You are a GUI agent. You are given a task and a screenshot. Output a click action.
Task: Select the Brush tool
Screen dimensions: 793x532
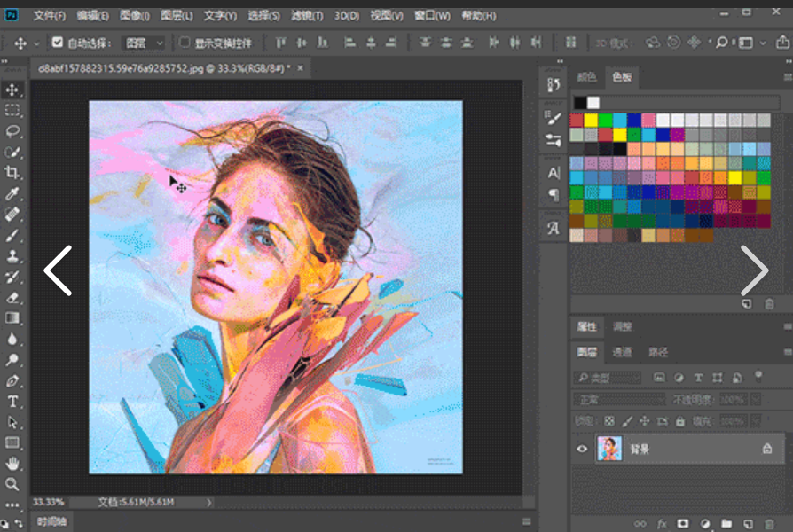pyautogui.click(x=12, y=235)
